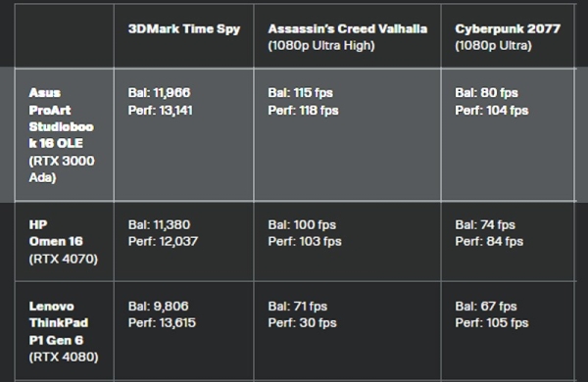Viewport: 588px width, 382px height.
Task: Click the HP Omen Bal: 11,380 score
Action: point(159,224)
